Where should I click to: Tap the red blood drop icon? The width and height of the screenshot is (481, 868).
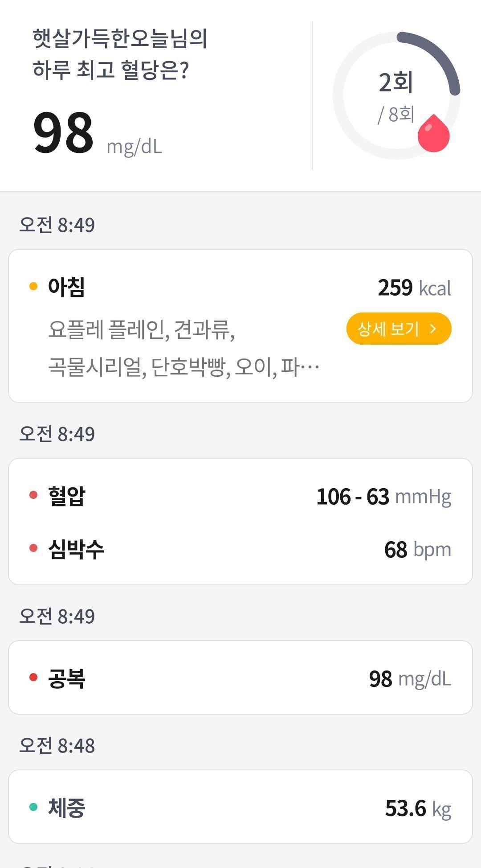pyautogui.click(x=433, y=133)
